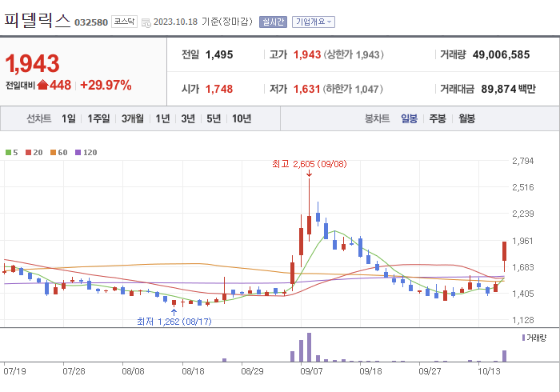
Task: Click the 상한가 1,943 text
Action: pyautogui.click(x=354, y=54)
